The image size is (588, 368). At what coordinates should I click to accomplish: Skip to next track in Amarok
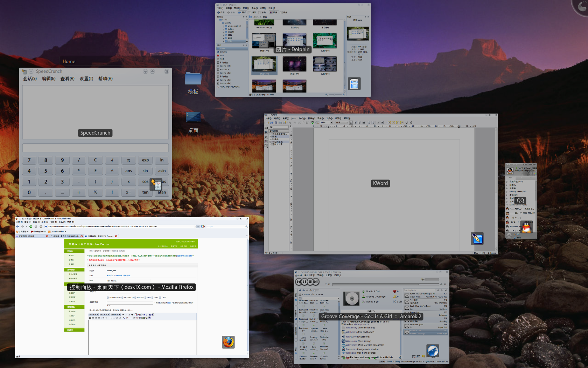click(x=316, y=282)
